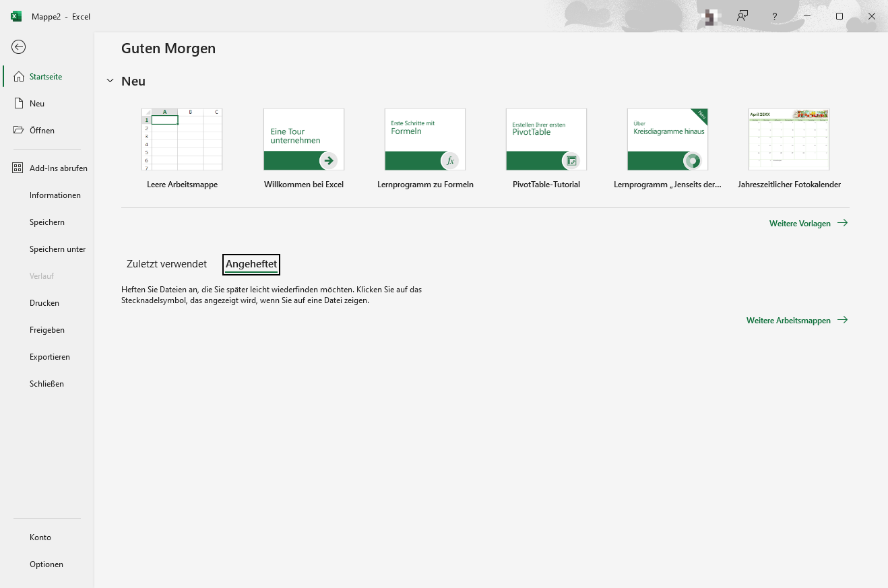Click the Neu document icon in sidebar
The height and width of the screenshot is (588, 888).
coord(19,103)
